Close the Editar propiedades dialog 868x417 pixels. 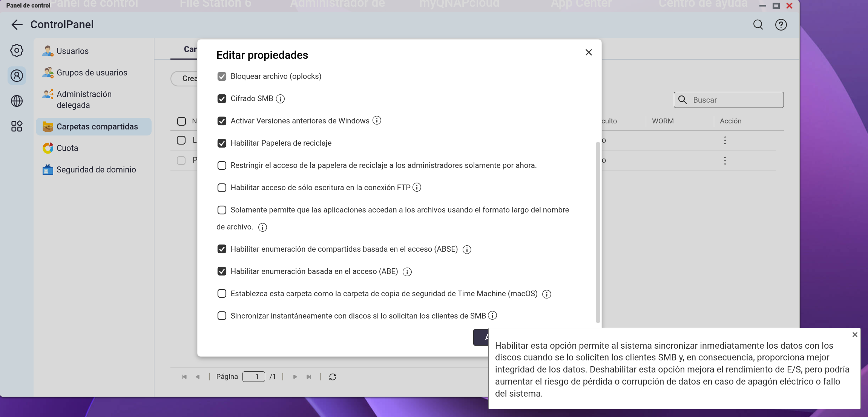coord(589,52)
